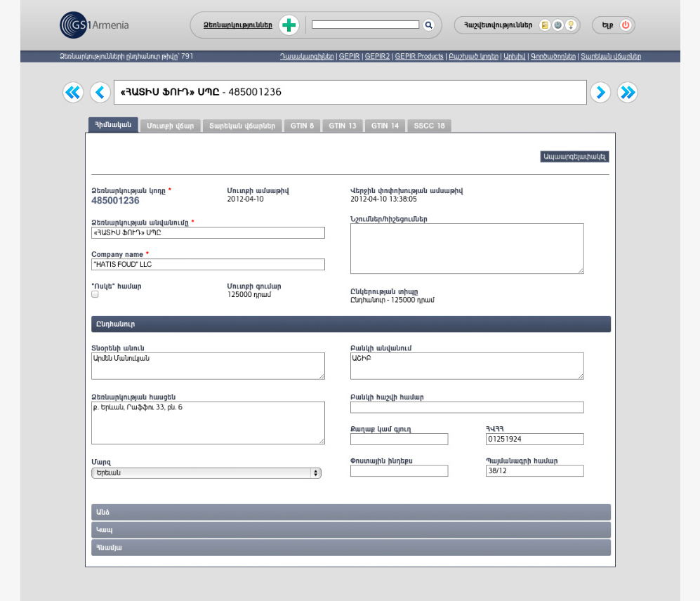Click the Մուտքի գումար value 125000 դրամ
This screenshot has width=700, height=601.
(x=249, y=295)
